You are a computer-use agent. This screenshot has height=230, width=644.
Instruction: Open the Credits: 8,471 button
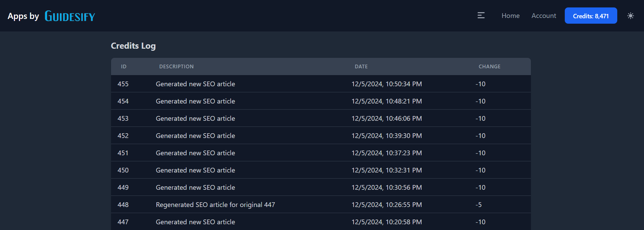591,16
